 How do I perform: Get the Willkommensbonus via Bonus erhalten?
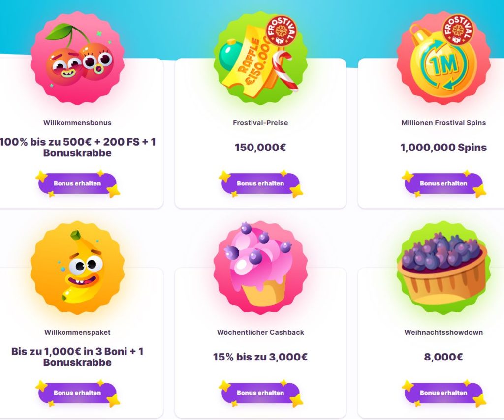[x=77, y=183]
